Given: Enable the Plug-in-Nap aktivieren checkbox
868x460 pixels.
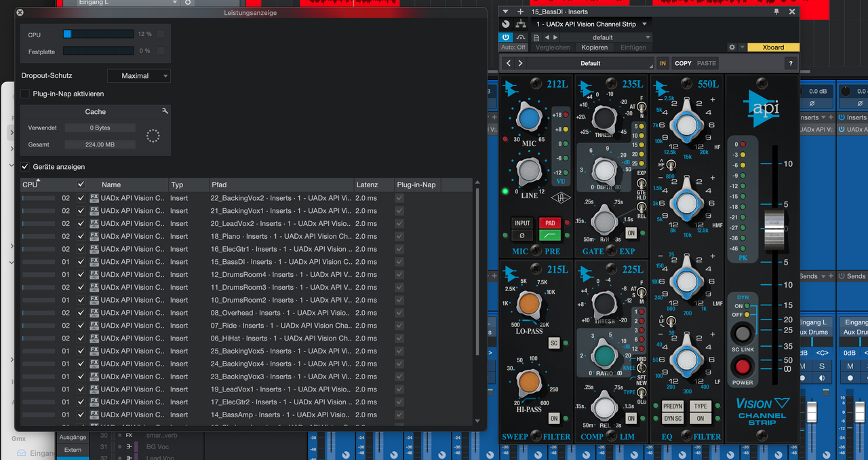Looking at the screenshot, I should tap(25, 94).
